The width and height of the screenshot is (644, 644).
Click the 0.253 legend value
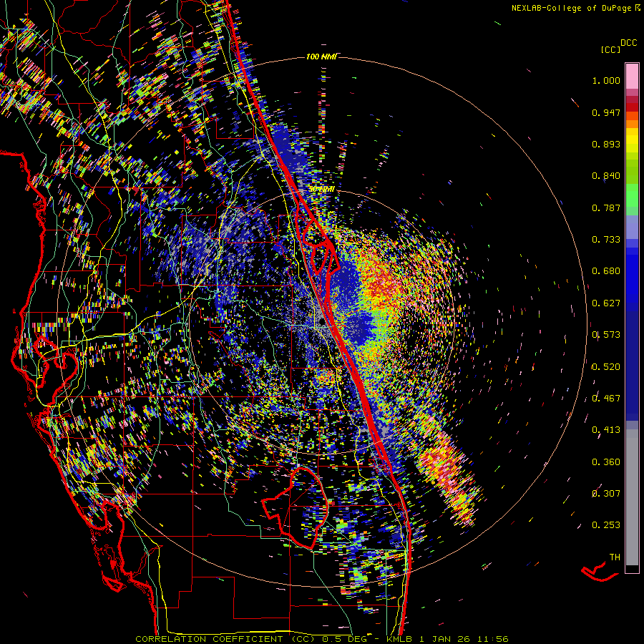[606, 525]
